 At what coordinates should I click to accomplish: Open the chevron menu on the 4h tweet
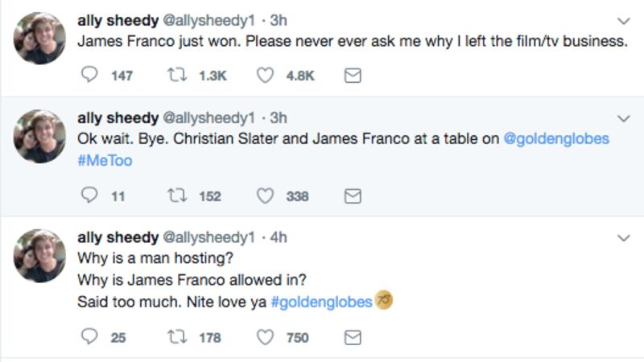coord(623,238)
